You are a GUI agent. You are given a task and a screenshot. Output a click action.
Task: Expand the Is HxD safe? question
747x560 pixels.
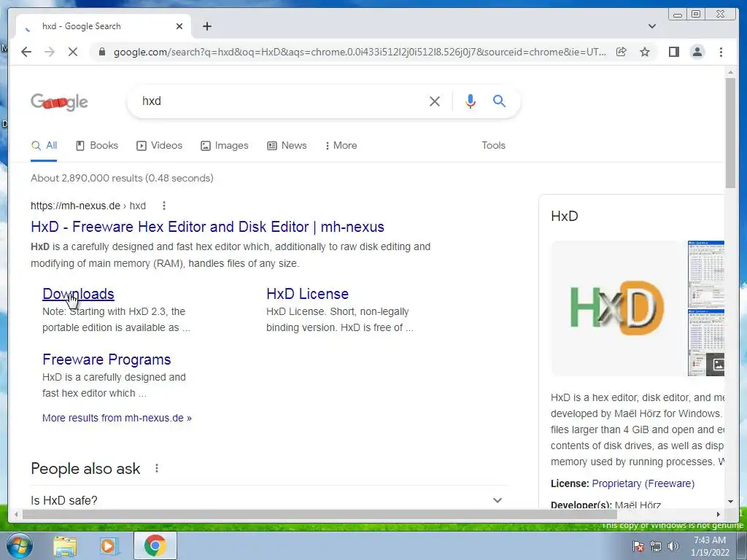click(x=268, y=500)
